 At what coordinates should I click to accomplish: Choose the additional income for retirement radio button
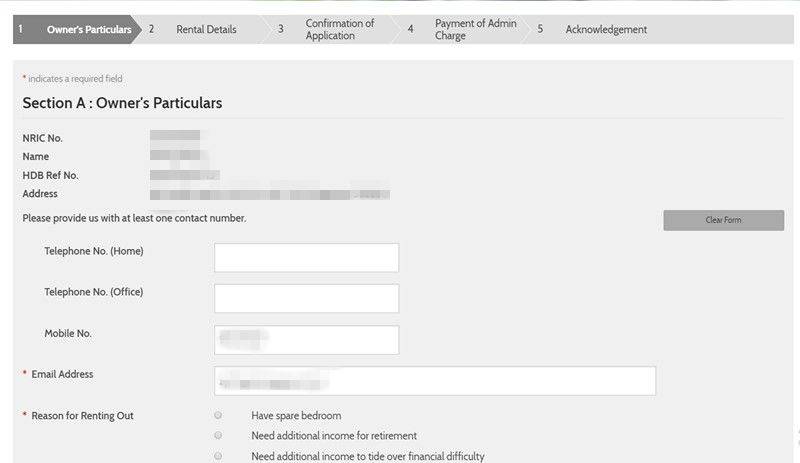coord(218,436)
